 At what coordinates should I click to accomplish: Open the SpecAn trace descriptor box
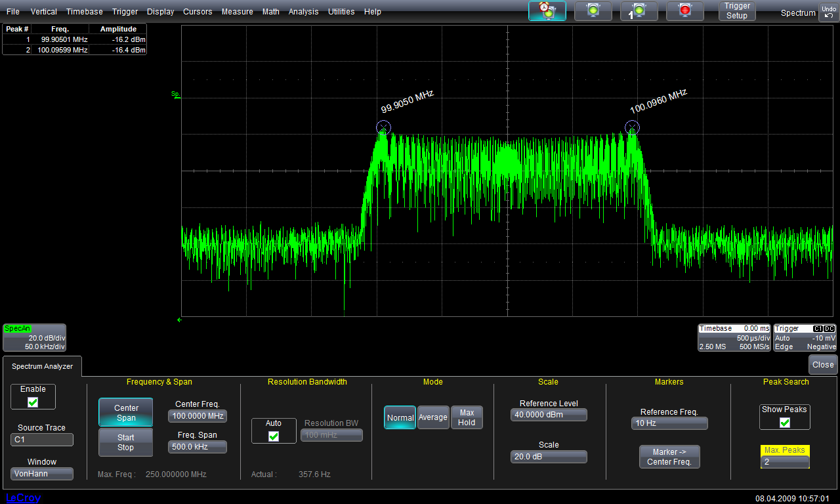tap(34, 337)
